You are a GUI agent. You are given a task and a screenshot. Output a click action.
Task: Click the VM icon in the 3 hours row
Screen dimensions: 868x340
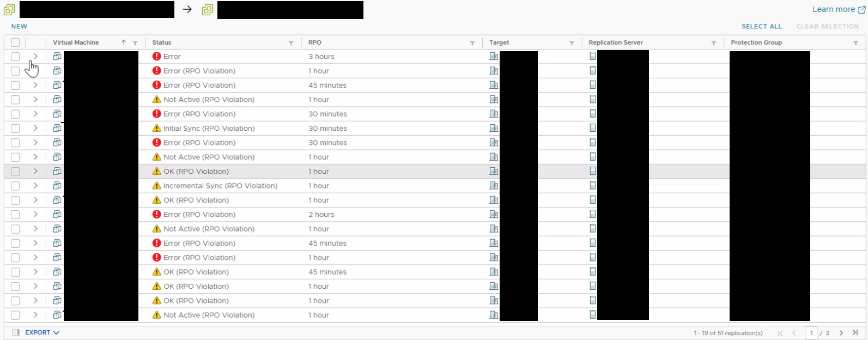57,56
